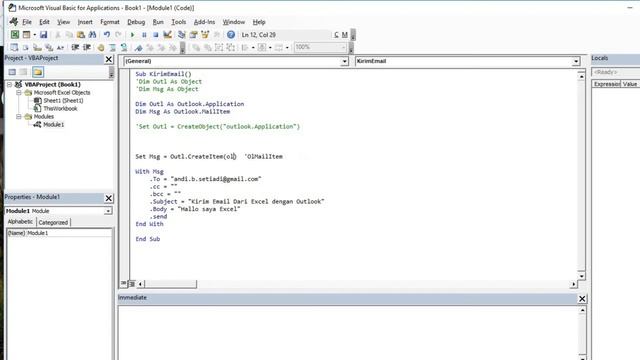The image size is (640, 360).
Task: Switch to Full Module View at code window bottom
Action: (x=132, y=284)
